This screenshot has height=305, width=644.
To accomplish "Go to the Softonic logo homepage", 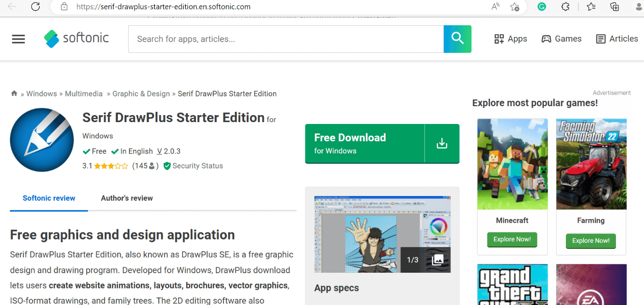I will pos(76,38).
